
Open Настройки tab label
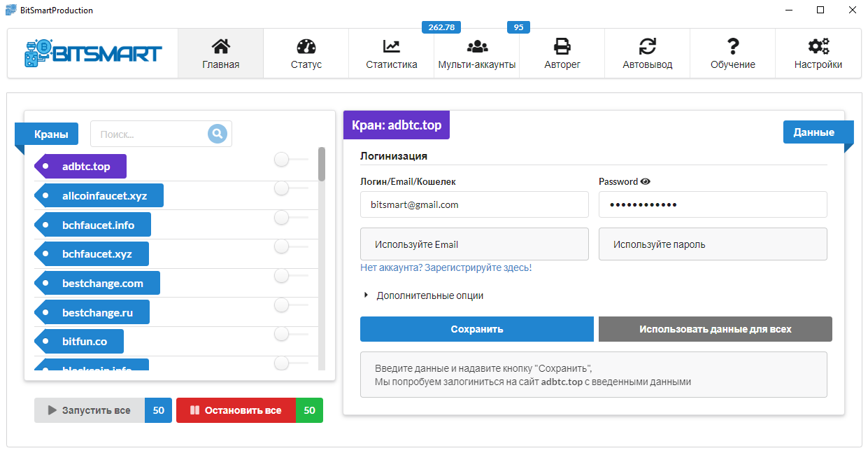818,64
